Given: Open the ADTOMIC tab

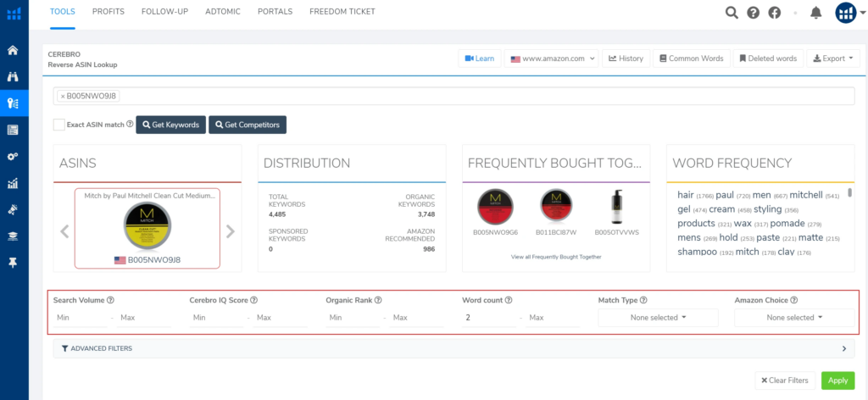Looking at the screenshot, I should pyautogui.click(x=223, y=12).
